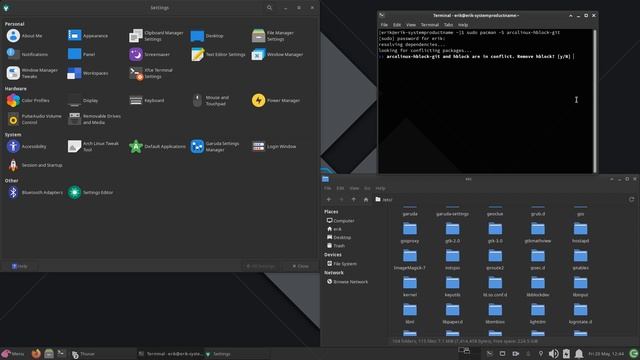Open Login Window settings
The height and width of the screenshot is (360, 640).
pos(274,147)
